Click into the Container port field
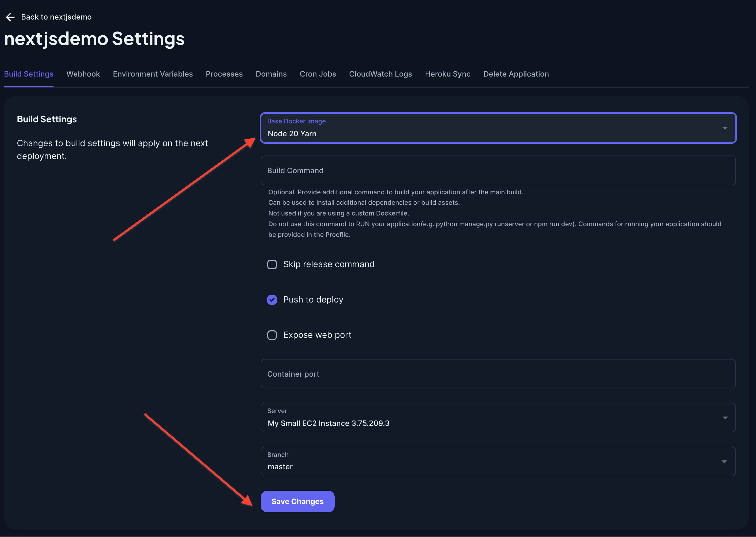This screenshot has height=537, width=756. [x=498, y=374]
